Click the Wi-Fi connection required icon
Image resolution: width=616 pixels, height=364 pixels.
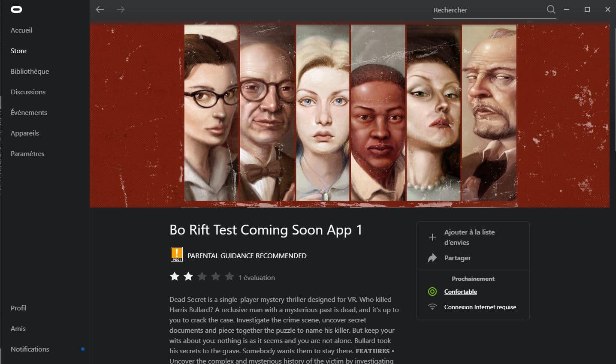[x=432, y=307]
